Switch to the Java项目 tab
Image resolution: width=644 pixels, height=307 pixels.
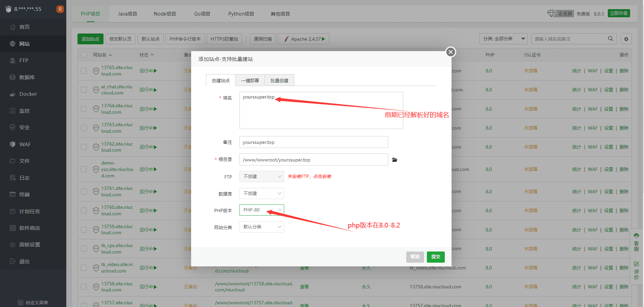127,14
